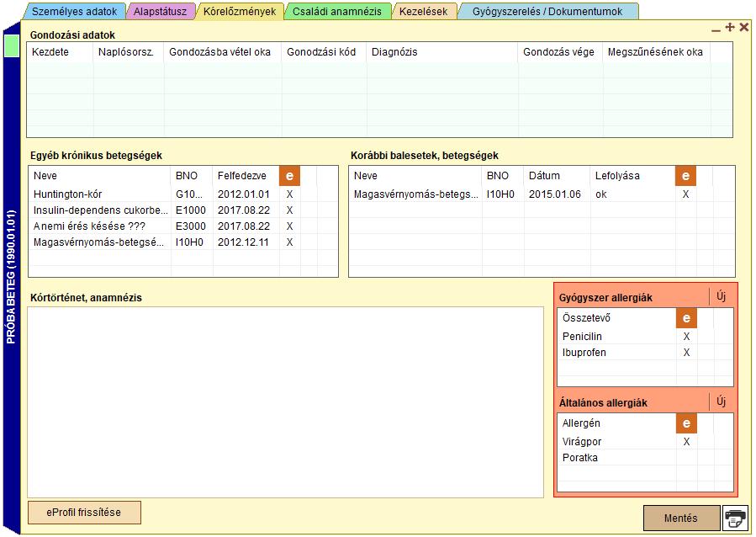Image resolution: width=756 pixels, height=537 pixels.
Task: Minimize the panel with the dash icon
Action: (x=716, y=30)
